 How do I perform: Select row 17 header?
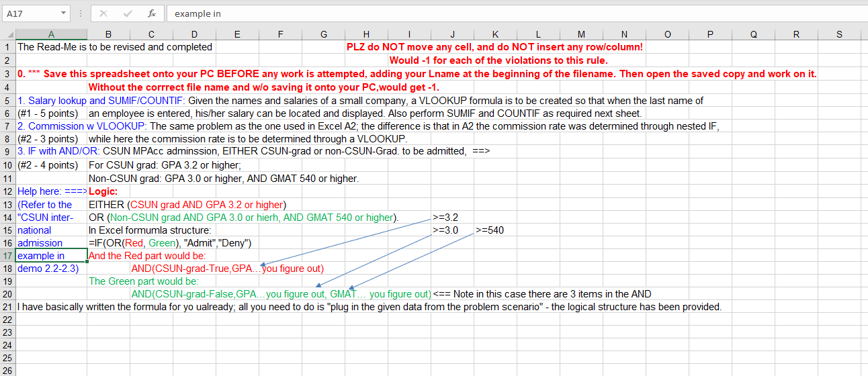7,255
